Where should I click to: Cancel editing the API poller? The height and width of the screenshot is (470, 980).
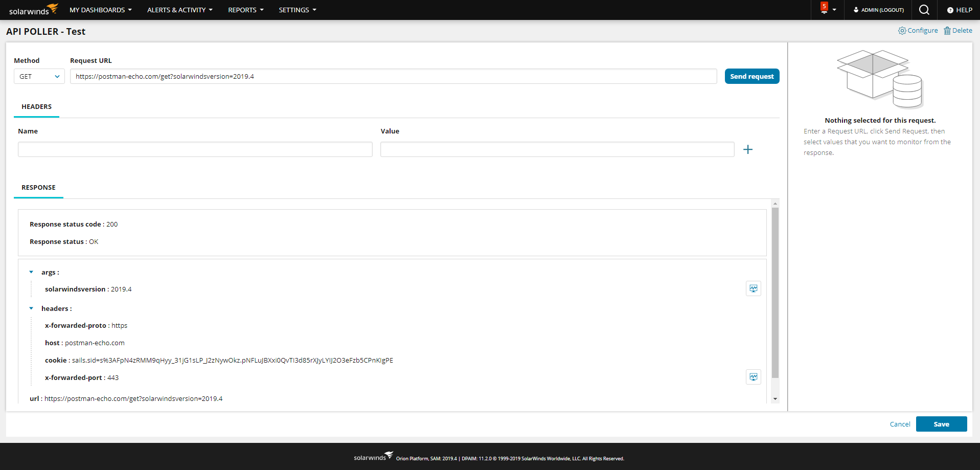900,424
